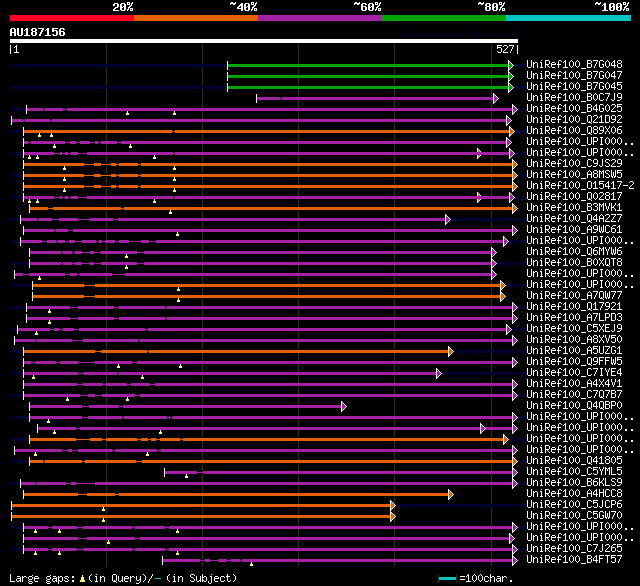
Task: Click the yellow gap marker under the A9WC61 bar
Action: pyautogui.click(x=177, y=234)
